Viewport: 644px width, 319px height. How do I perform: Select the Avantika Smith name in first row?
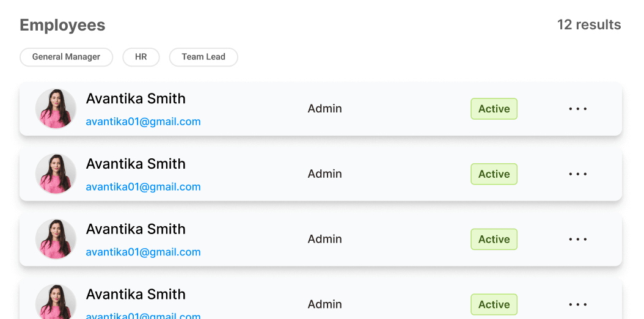[x=136, y=99]
